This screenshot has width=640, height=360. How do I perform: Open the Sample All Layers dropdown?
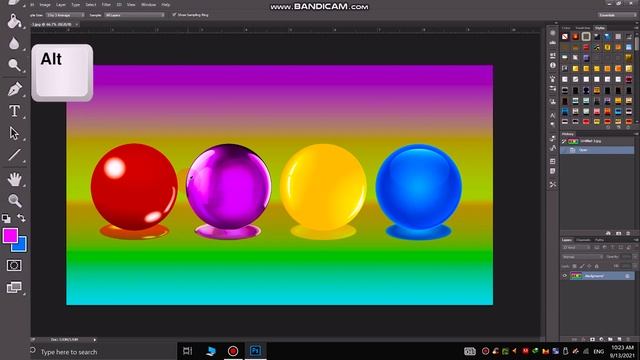(x=134, y=15)
